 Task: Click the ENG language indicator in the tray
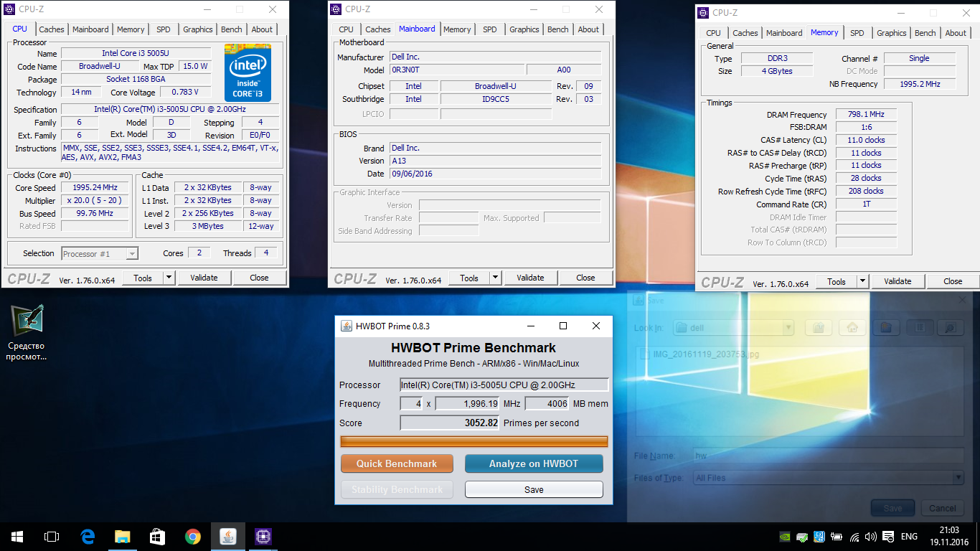(x=909, y=537)
